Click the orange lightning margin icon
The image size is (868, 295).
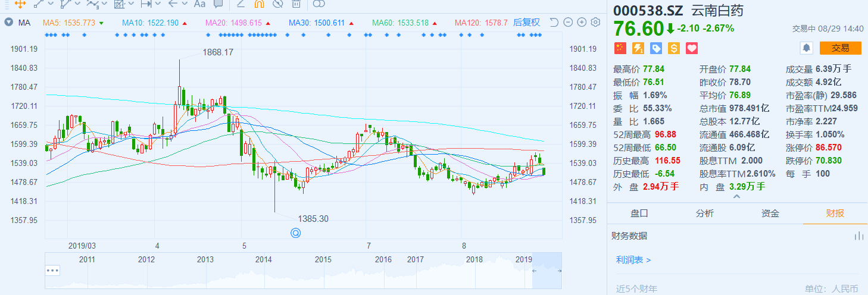(638, 48)
